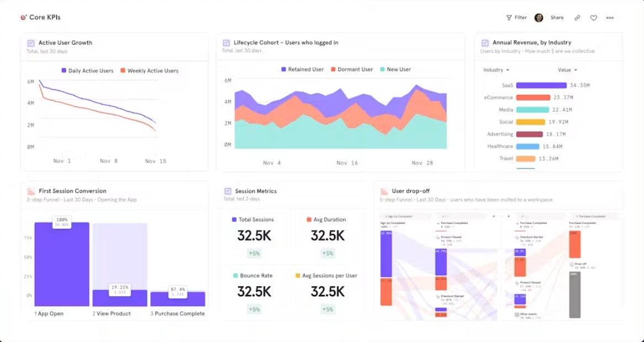Click the Avg Sessions per User label
Image resolution: width=644 pixels, height=342 pixels.
(330, 276)
